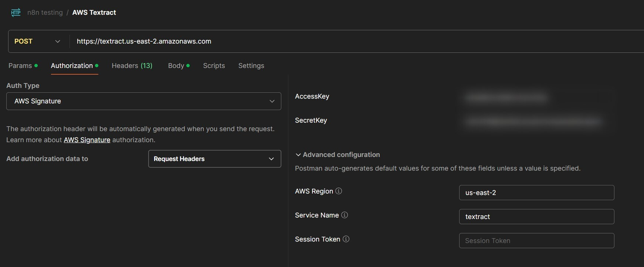Go to the Settings tab

click(x=251, y=66)
